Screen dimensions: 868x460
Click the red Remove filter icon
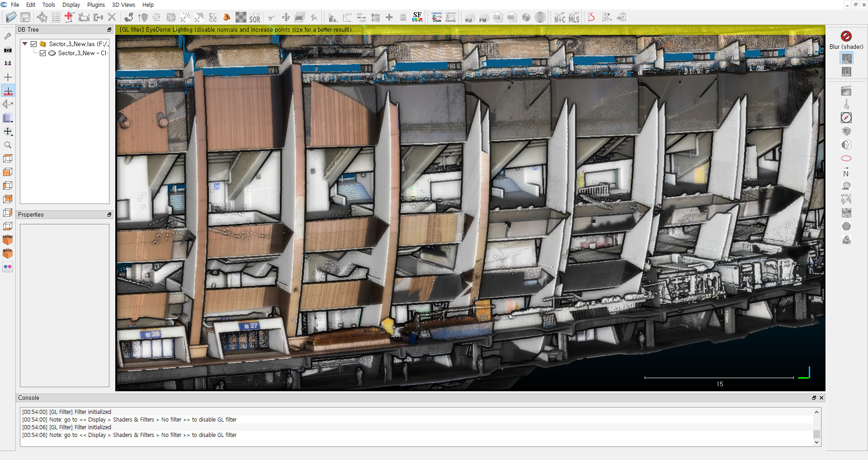point(846,36)
